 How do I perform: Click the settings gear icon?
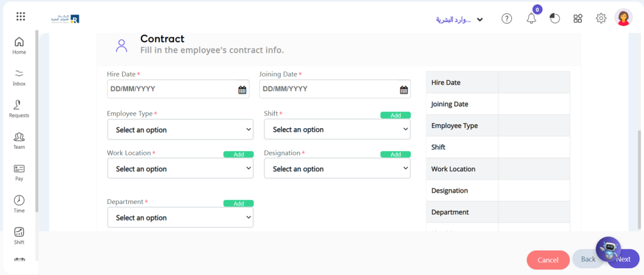[x=601, y=18]
